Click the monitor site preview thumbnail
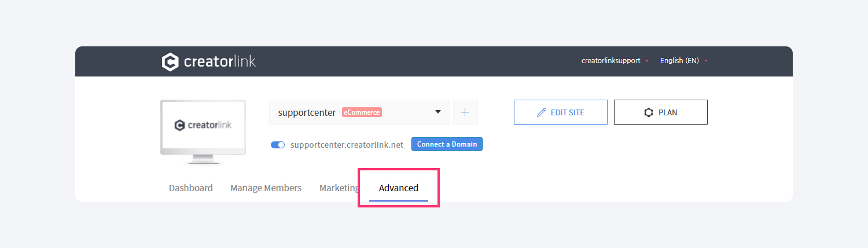The width and height of the screenshot is (868, 248). point(203,132)
